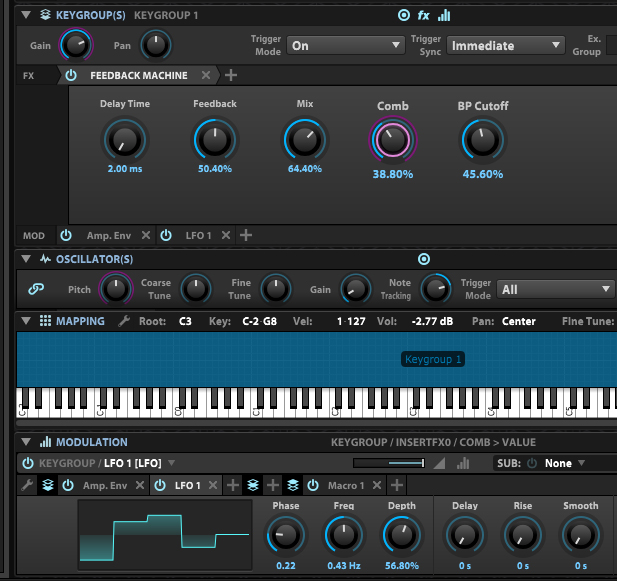
Task: Click the oscillator target circle icon
Action: click(x=424, y=259)
